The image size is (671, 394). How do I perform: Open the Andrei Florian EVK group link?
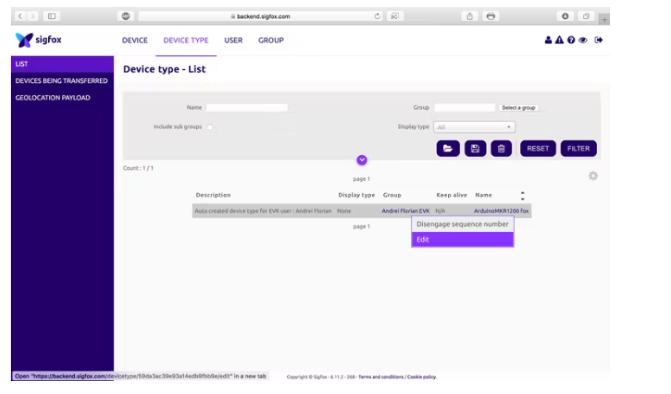tap(406, 211)
